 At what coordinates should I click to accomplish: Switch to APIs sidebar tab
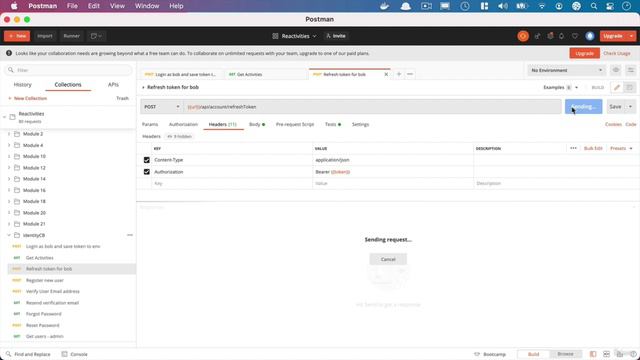(113, 84)
